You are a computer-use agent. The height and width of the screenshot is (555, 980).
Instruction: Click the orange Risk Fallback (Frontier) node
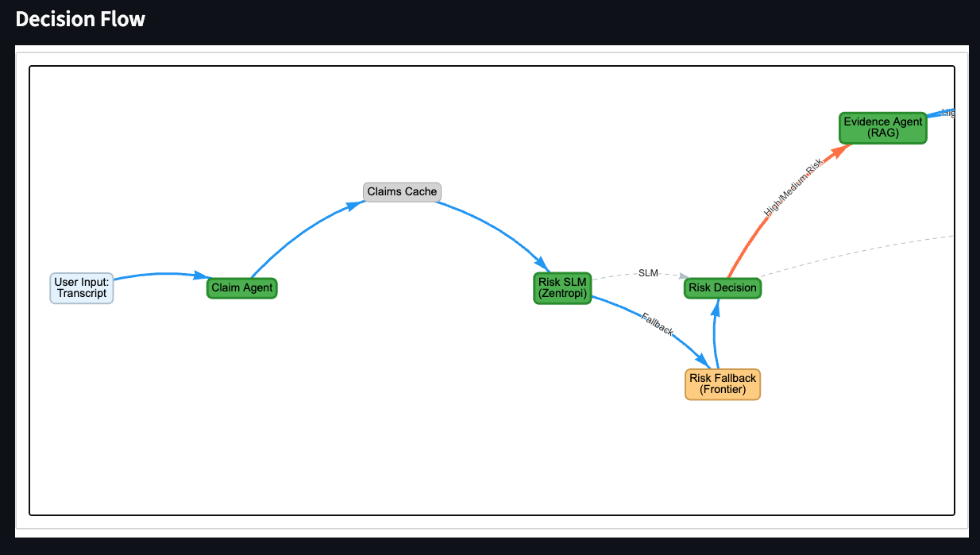pyautogui.click(x=723, y=384)
